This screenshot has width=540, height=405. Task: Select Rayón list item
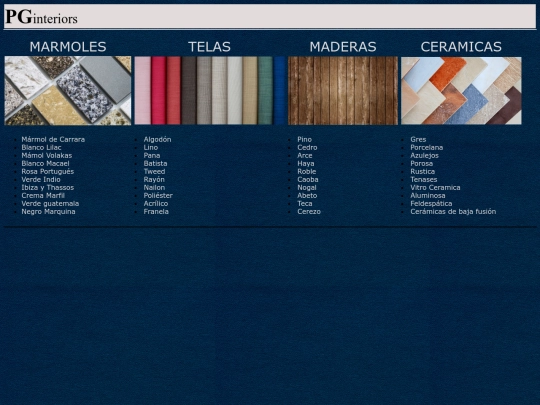[x=154, y=179]
